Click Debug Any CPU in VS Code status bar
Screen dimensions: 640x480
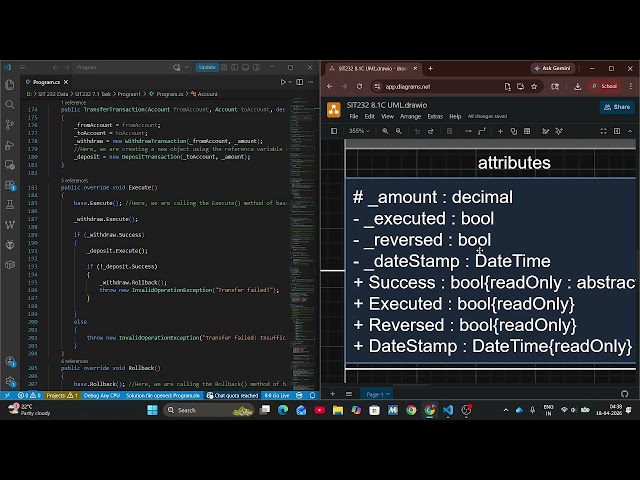tap(102, 396)
